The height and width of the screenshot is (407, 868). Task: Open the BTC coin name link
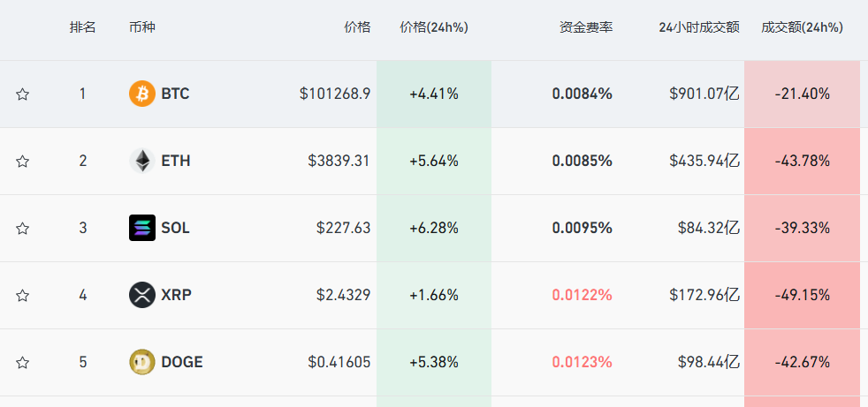click(175, 94)
